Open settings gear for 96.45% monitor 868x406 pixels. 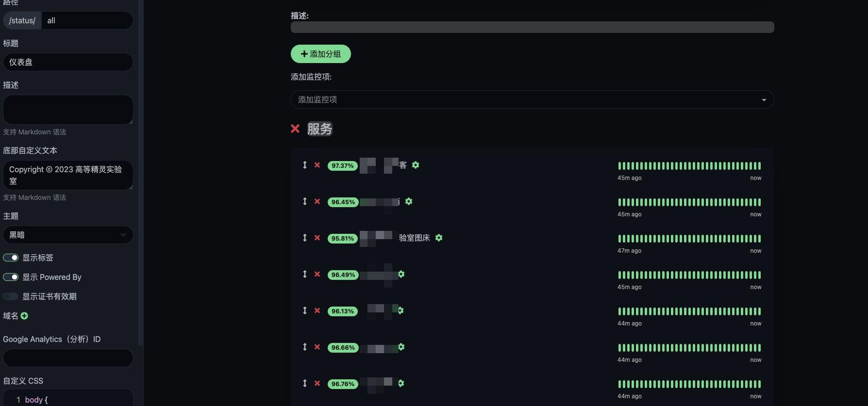(409, 201)
